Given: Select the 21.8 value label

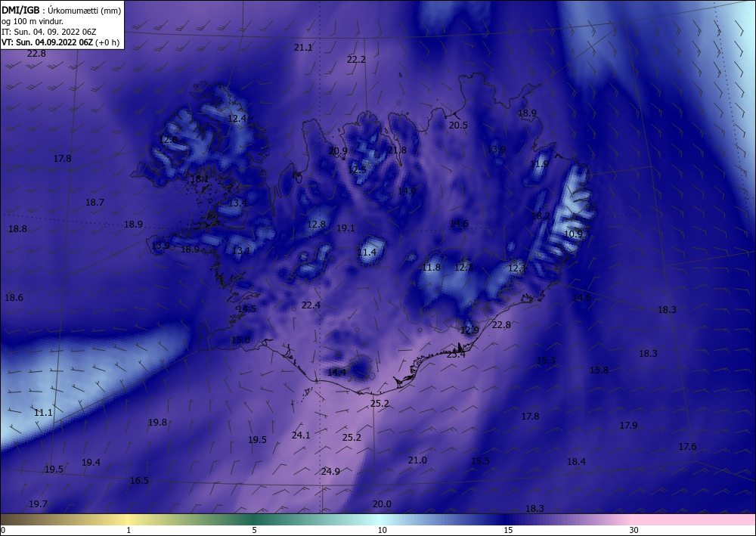Looking at the screenshot, I should pos(398,150).
